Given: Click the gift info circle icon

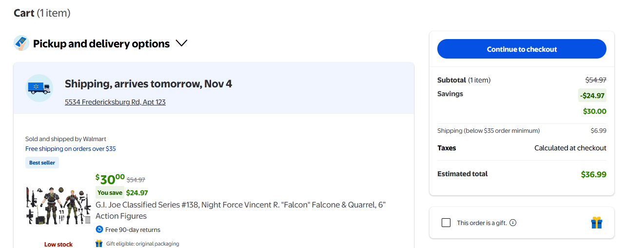Looking at the screenshot, I should coord(513,223).
